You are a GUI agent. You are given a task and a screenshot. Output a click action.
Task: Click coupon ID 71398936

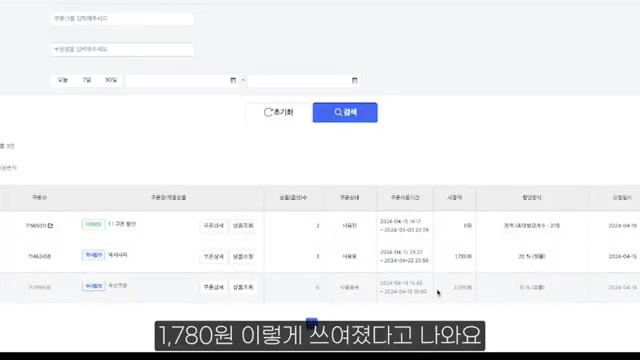[39, 287]
